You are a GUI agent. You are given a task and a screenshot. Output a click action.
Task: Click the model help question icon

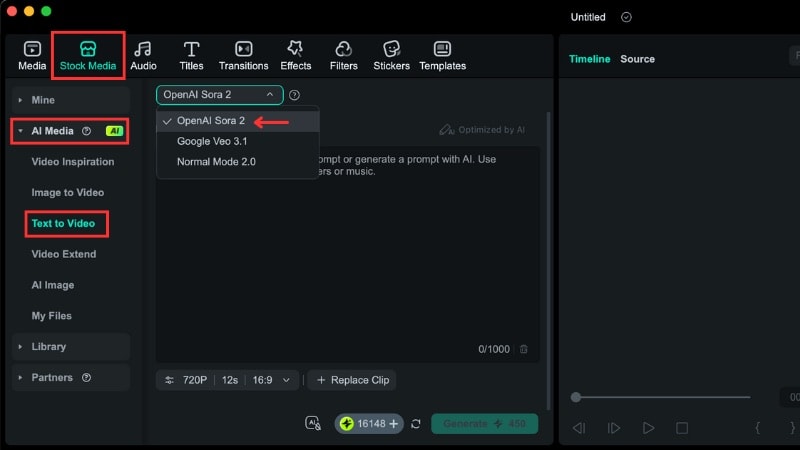click(x=294, y=95)
